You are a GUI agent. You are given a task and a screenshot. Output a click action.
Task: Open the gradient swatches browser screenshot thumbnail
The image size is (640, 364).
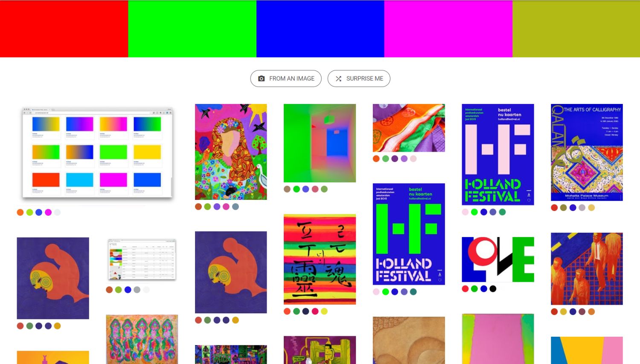click(x=97, y=153)
